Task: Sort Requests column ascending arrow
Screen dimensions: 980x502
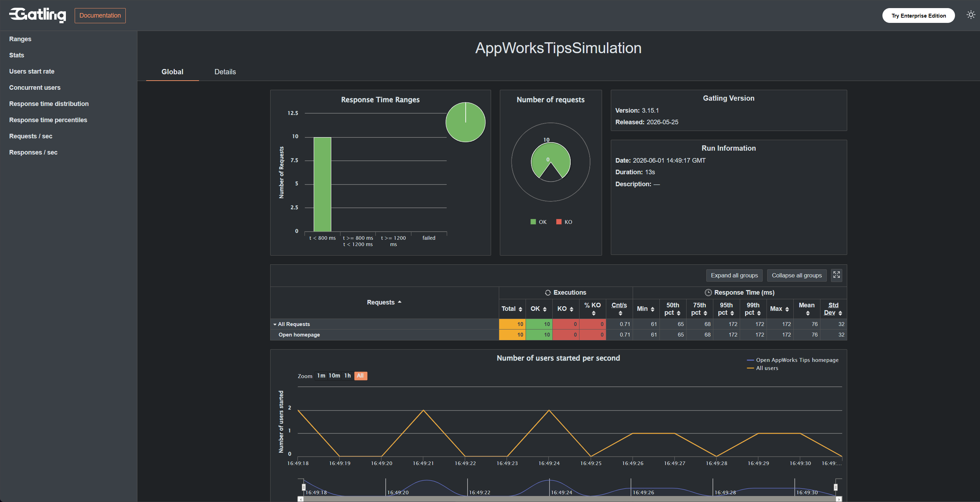Action: (x=399, y=302)
